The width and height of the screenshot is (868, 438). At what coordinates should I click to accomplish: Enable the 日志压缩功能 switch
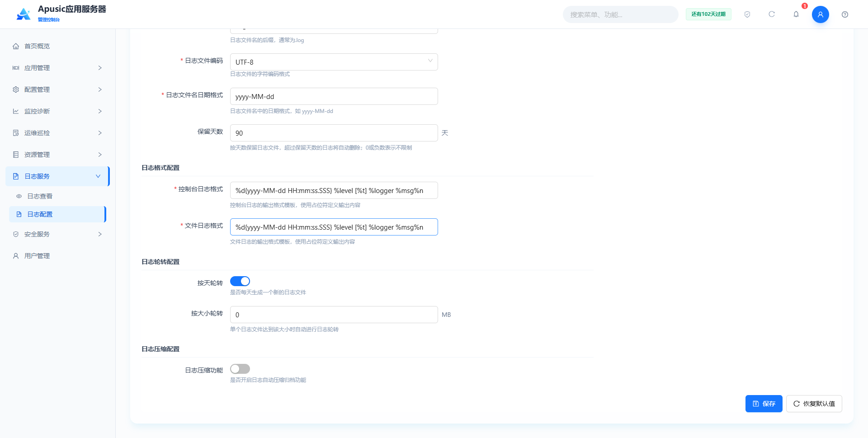coord(240,369)
